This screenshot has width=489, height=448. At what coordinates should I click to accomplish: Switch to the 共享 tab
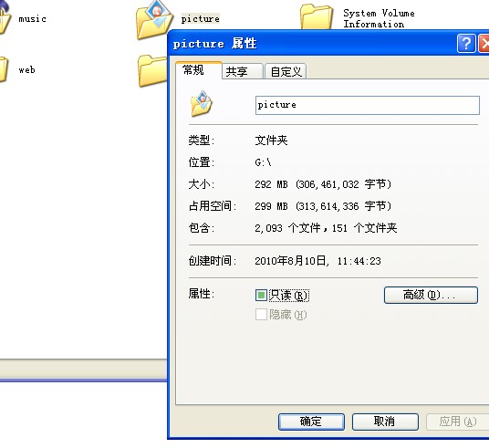[243, 71]
